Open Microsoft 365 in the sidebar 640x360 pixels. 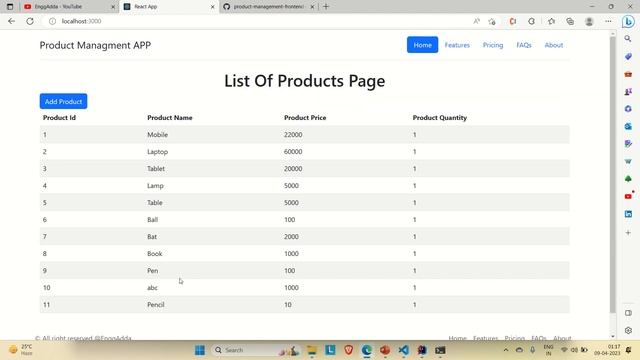tap(628, 109)
